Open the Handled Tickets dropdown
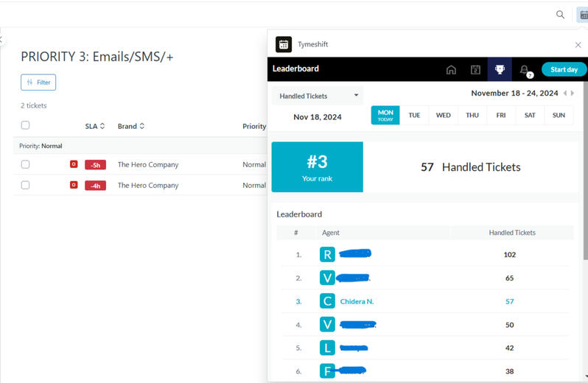The height and width of the screenshot is (383, 588). coord(318,96)
